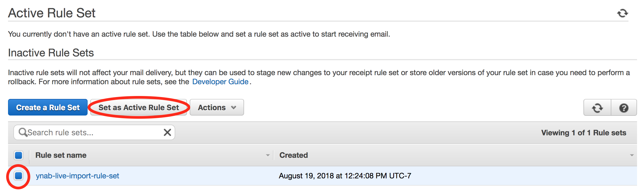Click the Actions dropdown chevron
644x192 pixels.
click(234, 107)
